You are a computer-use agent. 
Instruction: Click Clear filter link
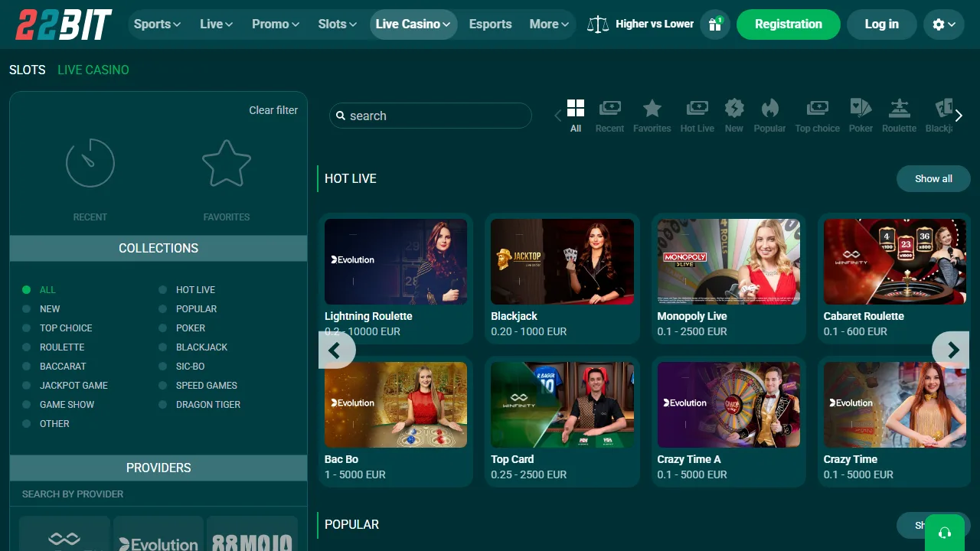click(273, 110)
